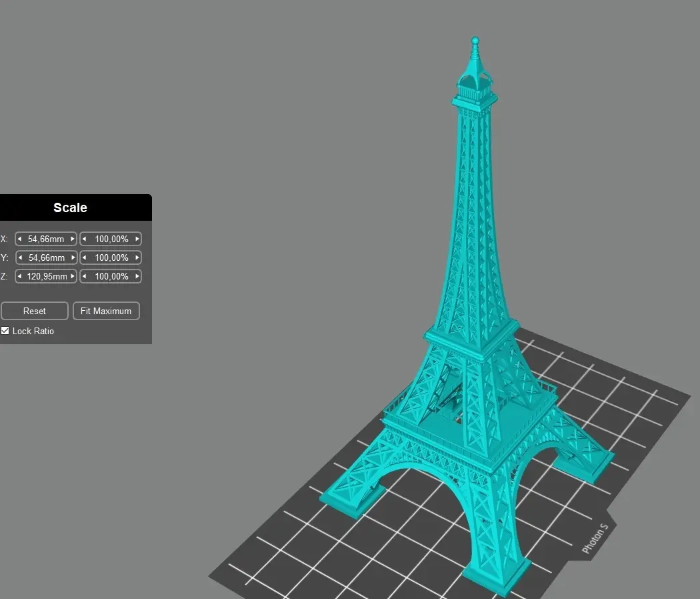Click the X scale 100,00% field
Viewport: 700px width, 599px height.
[111, 239]
